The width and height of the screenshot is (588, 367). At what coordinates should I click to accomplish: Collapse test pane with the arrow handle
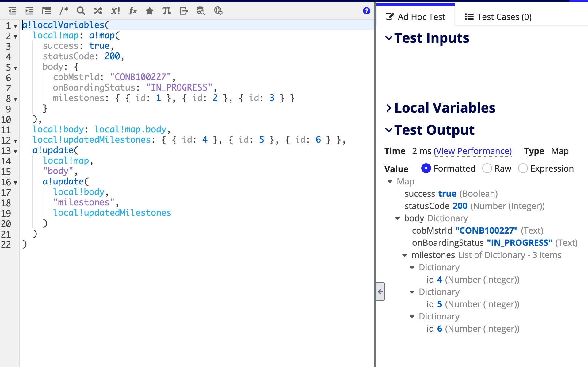380,292
